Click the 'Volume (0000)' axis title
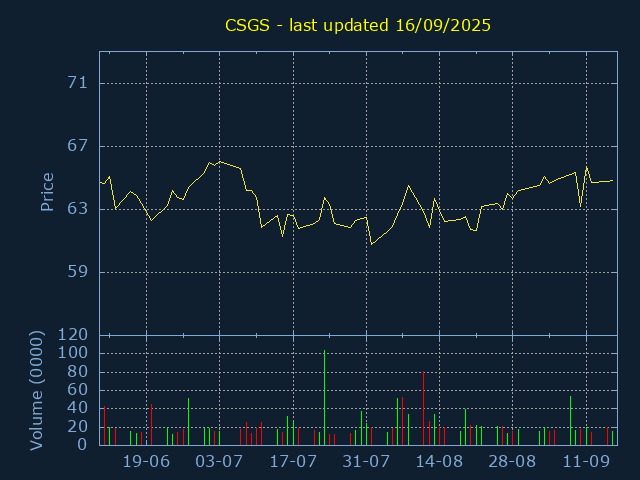640x480 pixels. click(36, 391)
